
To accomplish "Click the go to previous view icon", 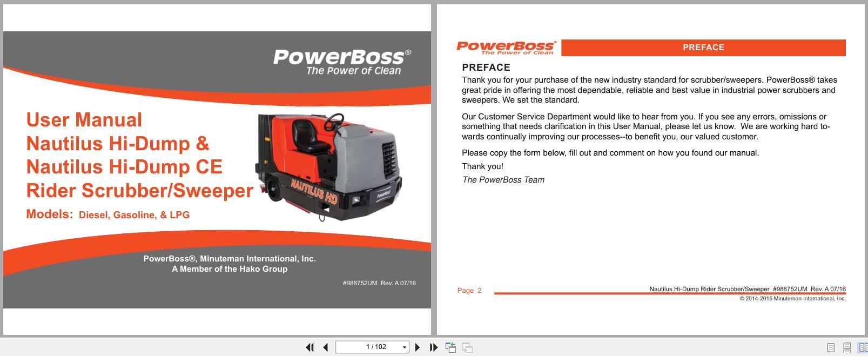I will (450, 347).
